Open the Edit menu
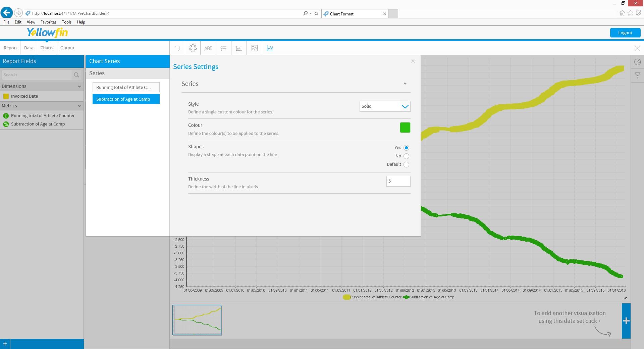The image size is (644, 349). (18, 22)
